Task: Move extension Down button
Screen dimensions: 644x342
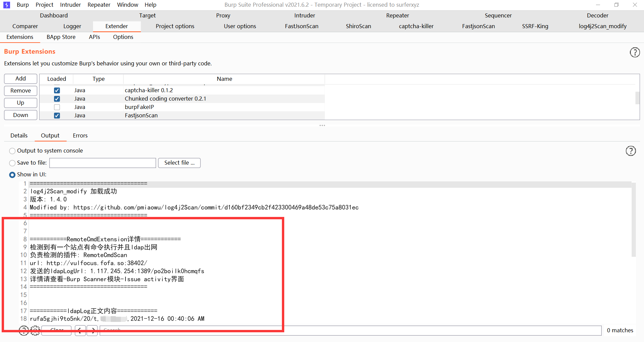Action: tap(20, 115)
